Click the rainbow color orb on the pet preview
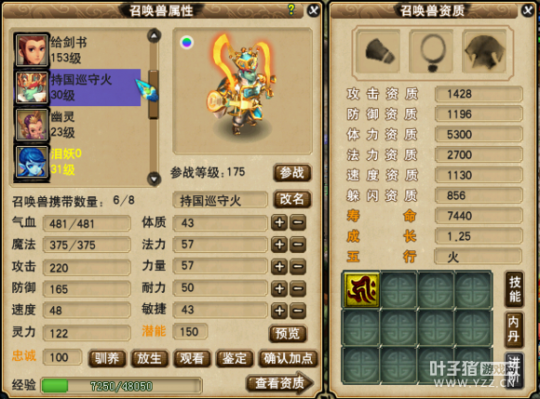 click(x=187, y=42)
